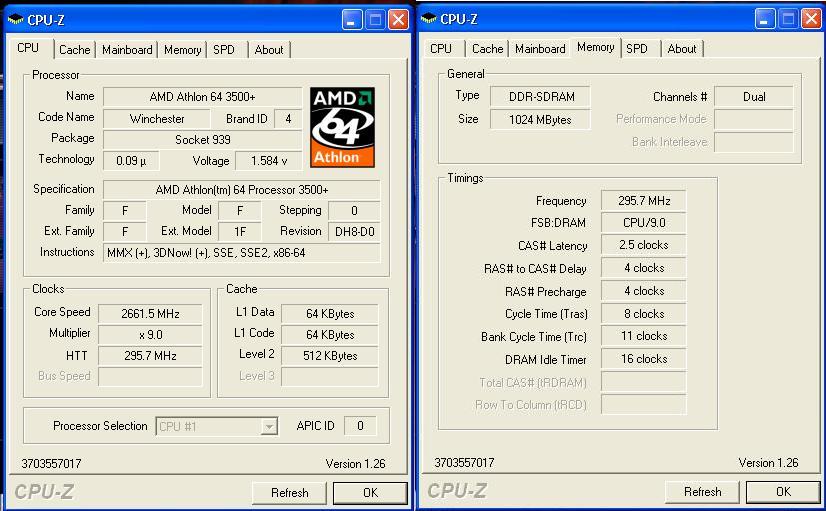Screen dimensions: 826x511
Task: Click the Ext. Model value 1F
Action: [x=240, y=232]
